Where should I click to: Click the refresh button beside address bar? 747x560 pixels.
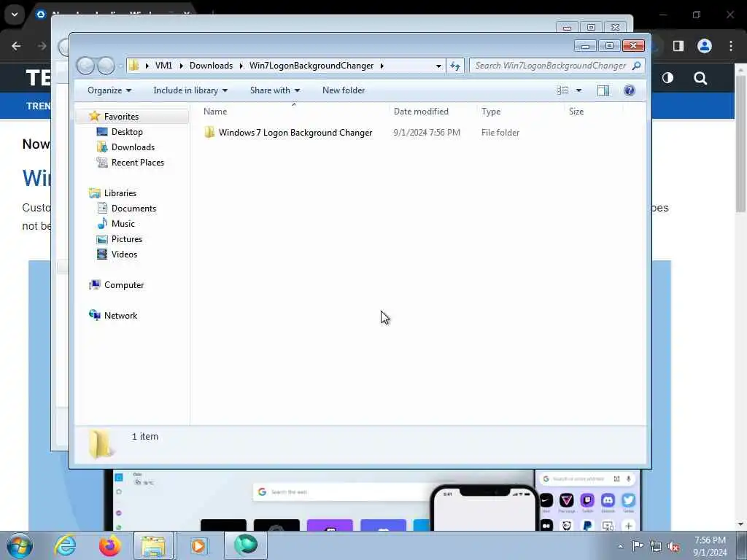pyautogui.click(x=455, y=66)
